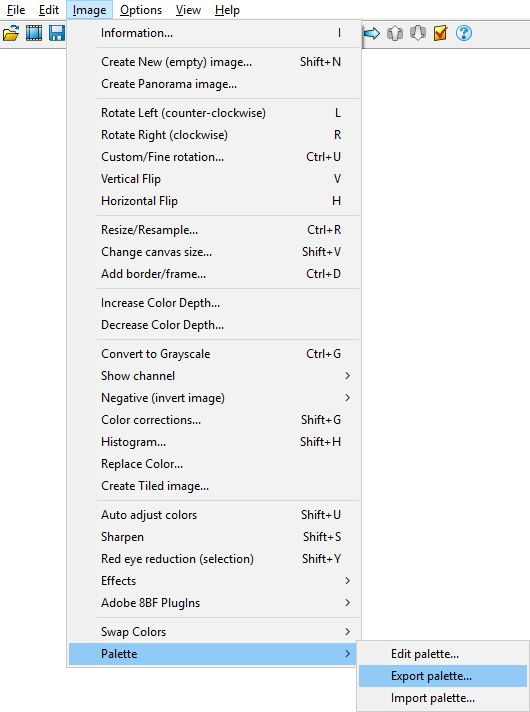
Task: Expand the Swap Colors submenu
Action: tap(214, 632)
